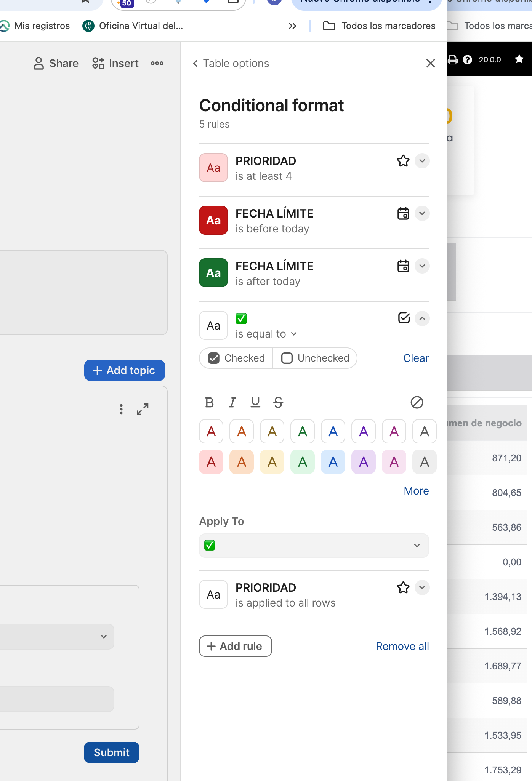This screenshot has width=532, height=781.
Task: Expand PRIORIDAD 'applied to all rows' rule
Action: point(422,587)
